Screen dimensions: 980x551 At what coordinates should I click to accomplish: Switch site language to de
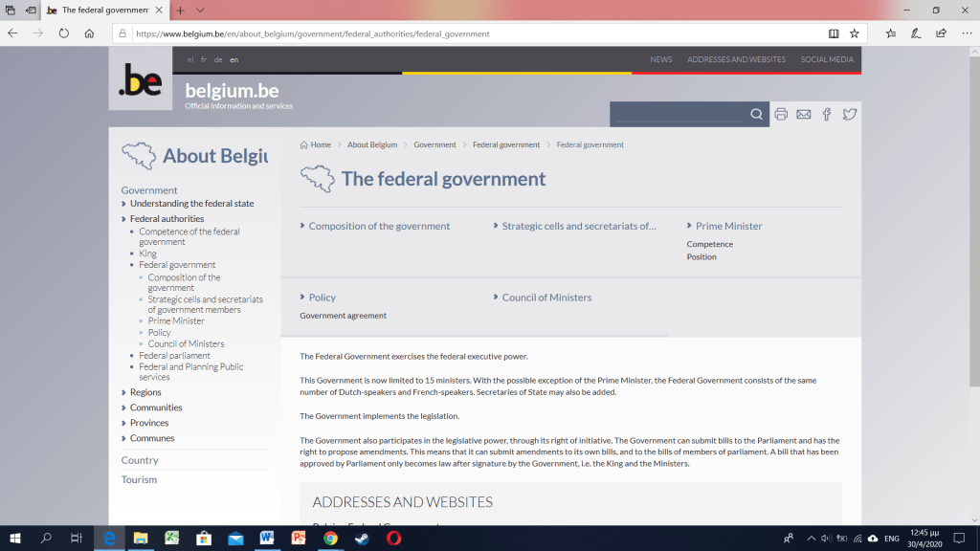click(218, 59)
